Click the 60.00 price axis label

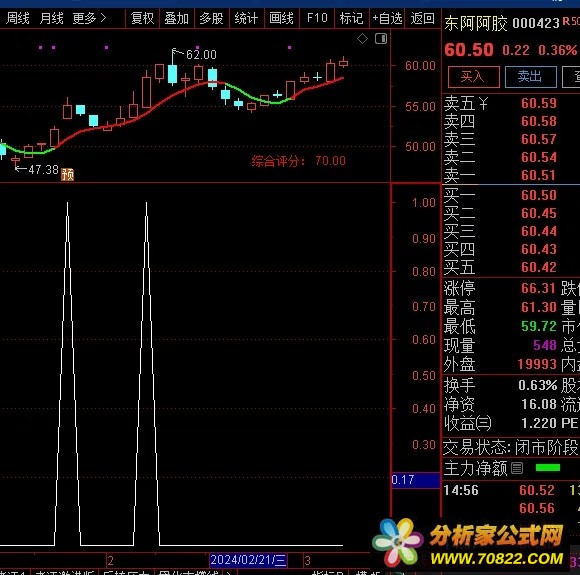click(x=420, y=66)
